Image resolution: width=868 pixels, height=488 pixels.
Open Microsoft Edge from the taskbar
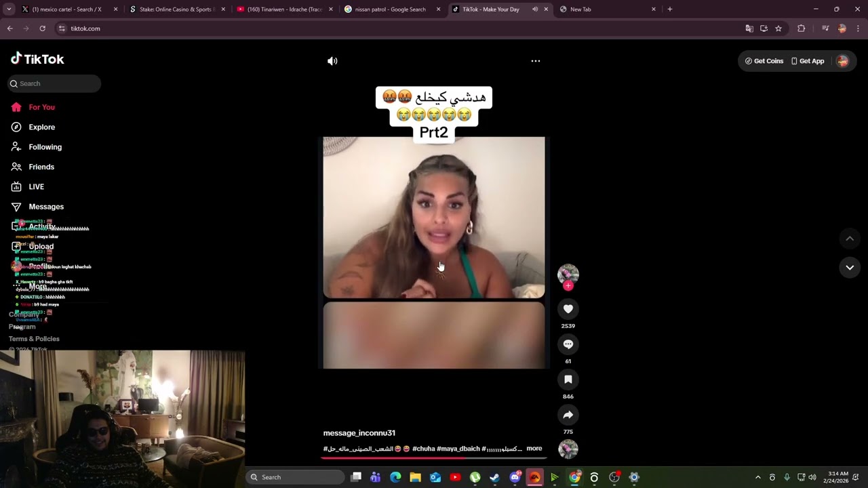coord(395,477)
